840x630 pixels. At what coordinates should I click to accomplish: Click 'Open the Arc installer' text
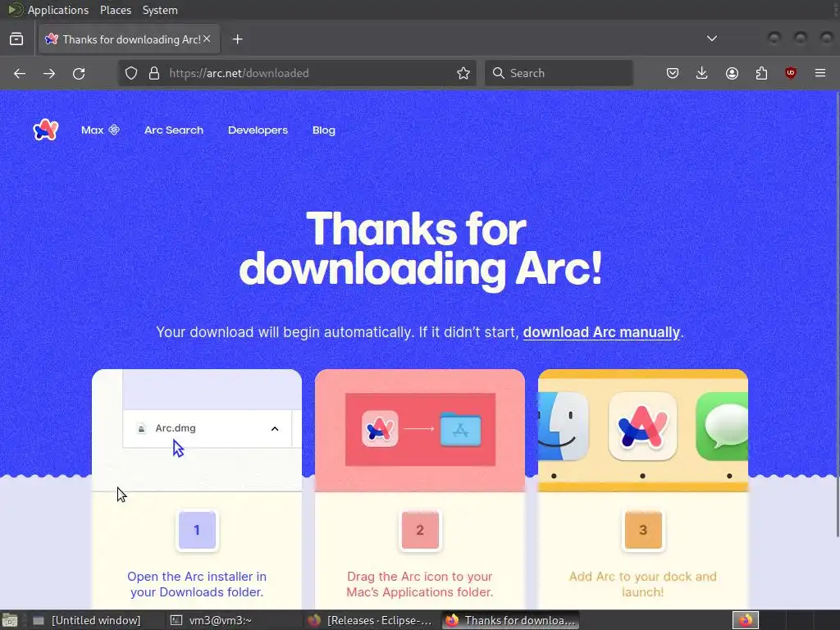coord(197,584)
